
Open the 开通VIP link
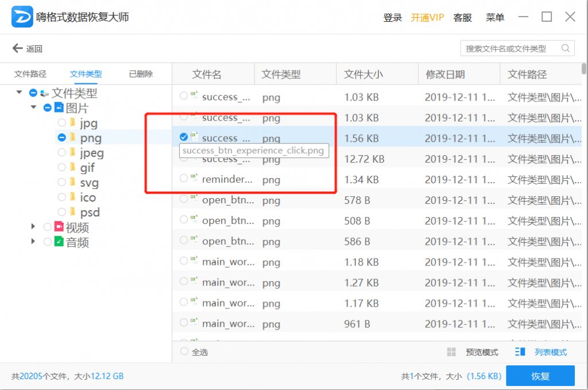(427, 17)
